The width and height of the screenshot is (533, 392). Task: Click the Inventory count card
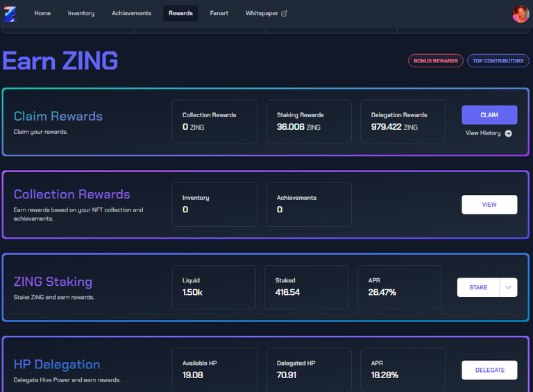[x=214, y=205]
